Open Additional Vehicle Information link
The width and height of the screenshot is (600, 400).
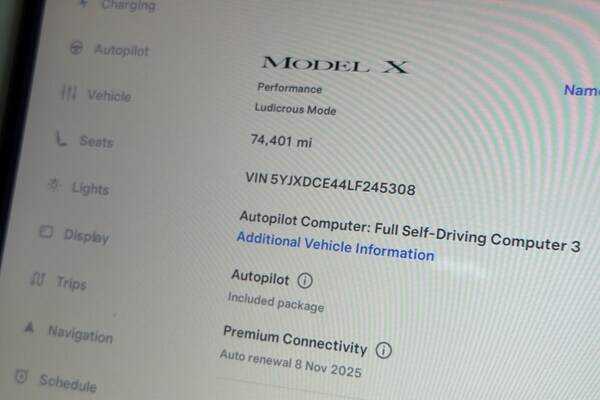pyautogui.click(x=335, y=246)
